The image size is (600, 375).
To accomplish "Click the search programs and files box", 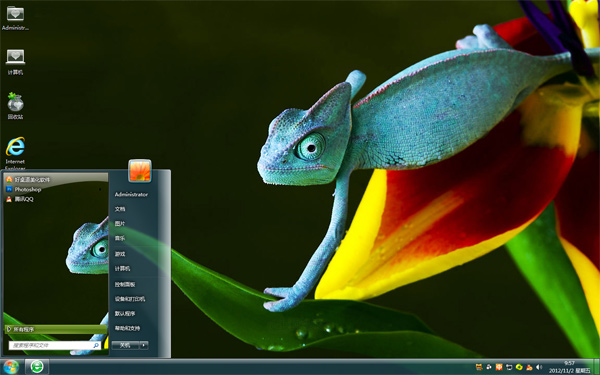I will [x=54, y=345].
